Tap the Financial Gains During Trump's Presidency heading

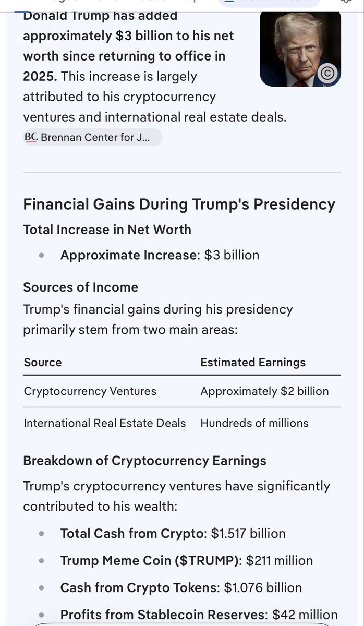tap(179, 204)
